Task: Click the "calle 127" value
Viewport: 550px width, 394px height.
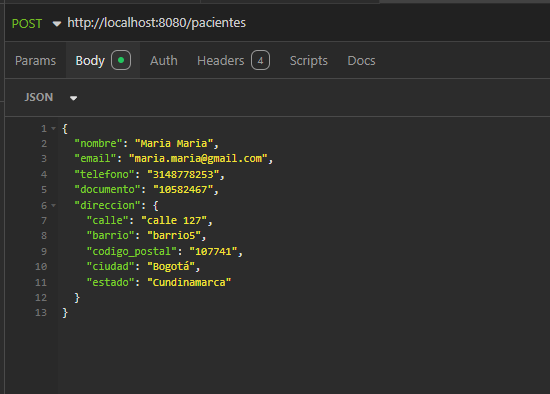Action: point(174,220)
